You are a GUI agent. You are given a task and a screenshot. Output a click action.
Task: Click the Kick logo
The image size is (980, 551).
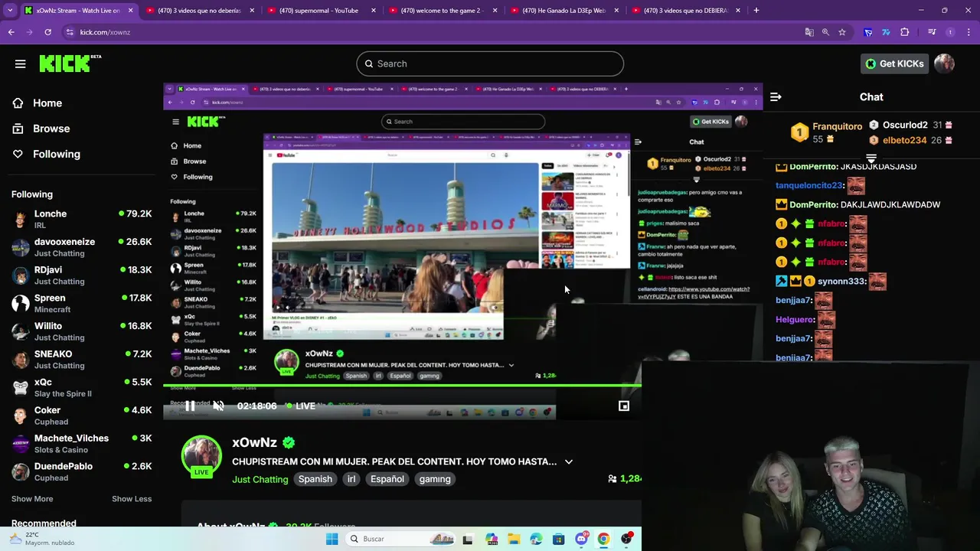pyautogui.click(x=70, y=64)
